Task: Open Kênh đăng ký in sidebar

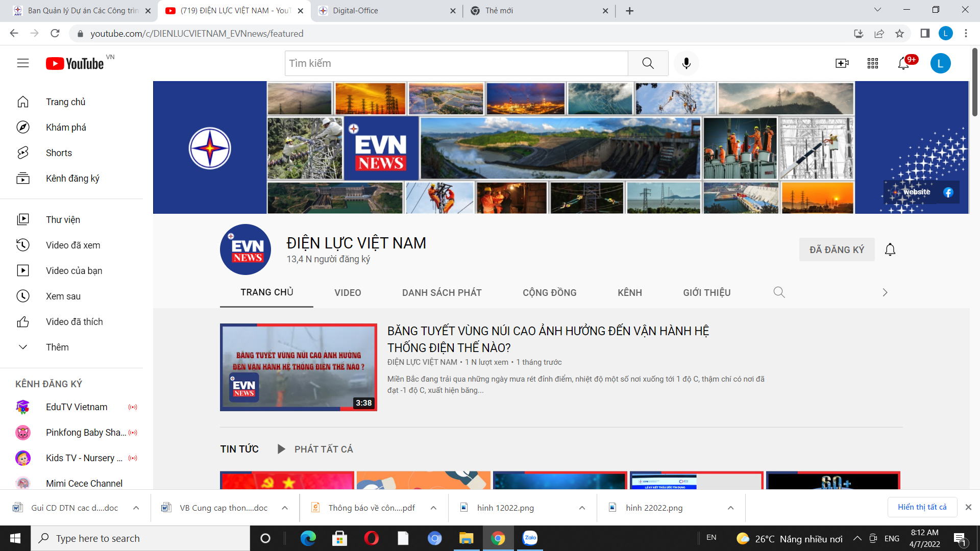Action: (71, 178)
